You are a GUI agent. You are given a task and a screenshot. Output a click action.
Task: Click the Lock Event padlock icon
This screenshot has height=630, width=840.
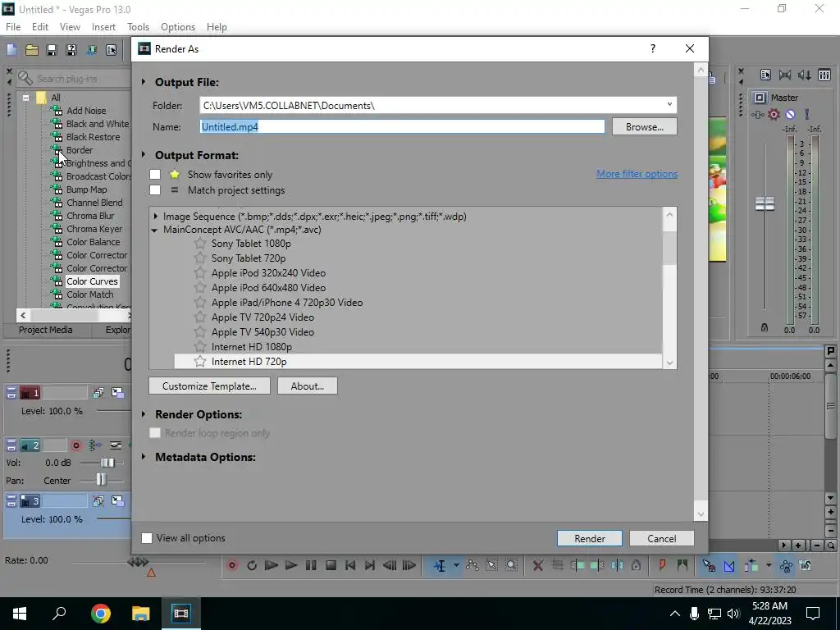tap(636, 565)
